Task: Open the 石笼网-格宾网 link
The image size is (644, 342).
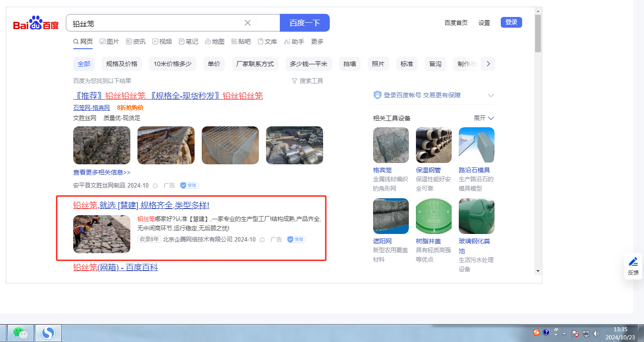Action: tap(91, 108)
